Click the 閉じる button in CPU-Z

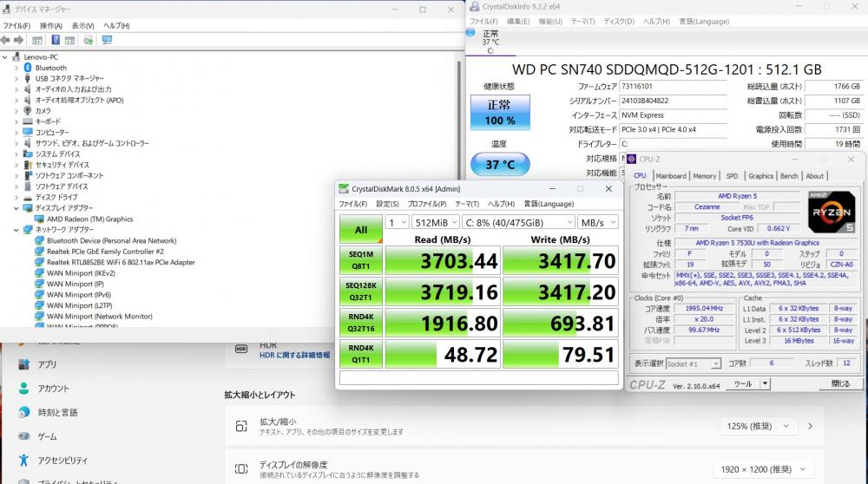click(839, 383)
